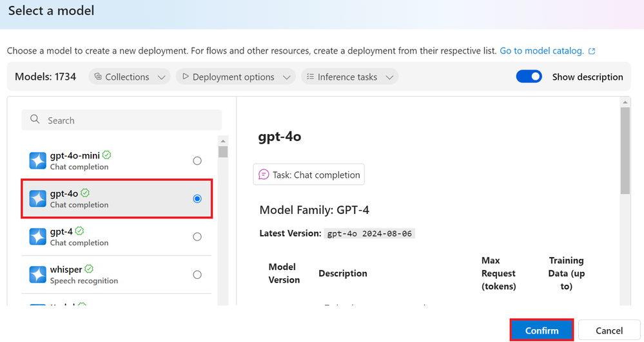The height and width of the screenshot is (342, 644).
Task: Select the whisper radio button
Action: pos(197,274)
